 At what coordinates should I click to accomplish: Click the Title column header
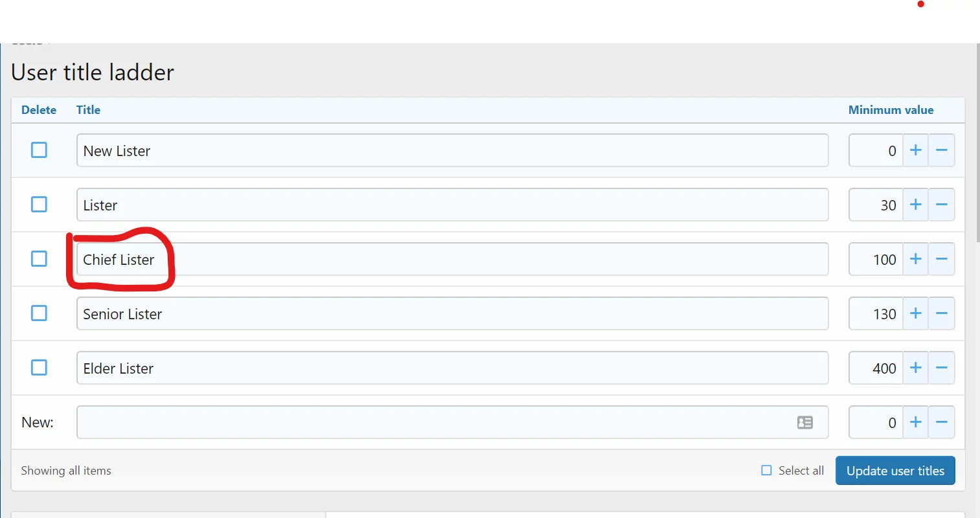[88, 110]
